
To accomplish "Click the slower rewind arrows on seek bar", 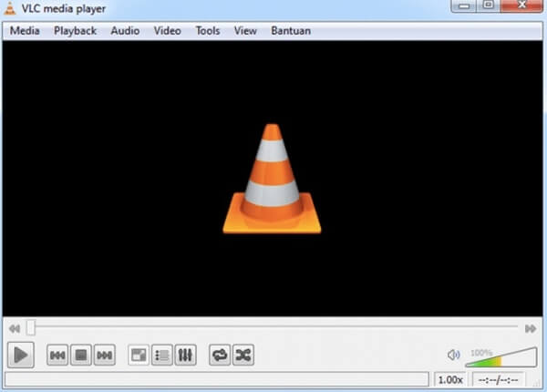I will [15, 328].
